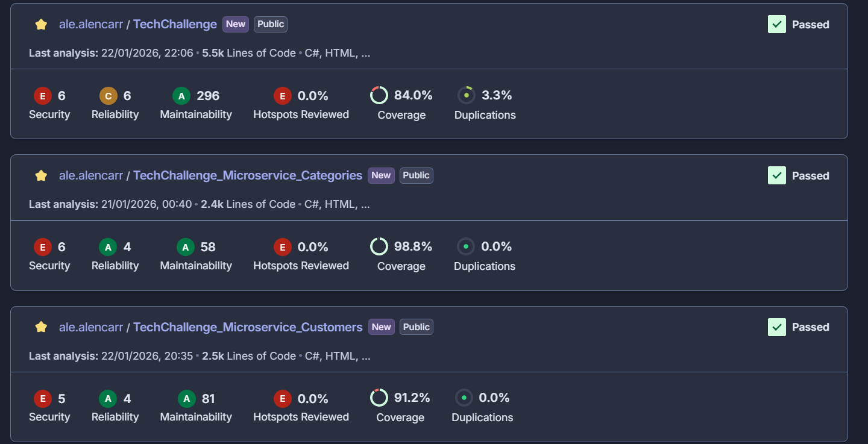
Task: Click Passed checkmark for Customers microservice
Action: (x=777, y=327)
